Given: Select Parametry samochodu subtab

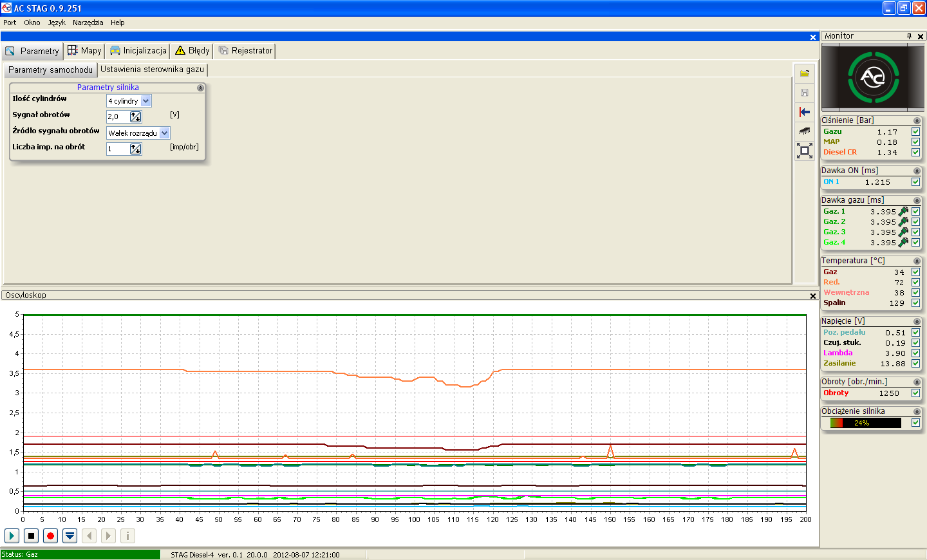Looking at the screenshot, I should click(50, 70).
